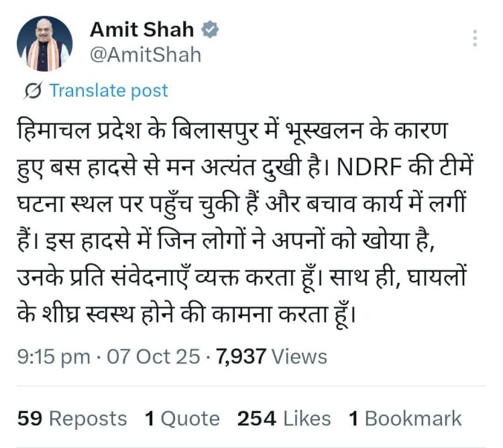The width and height of the screenshot is (503, 448).
Task: Open the 59 Reposts list
Action: coord(72,418)
